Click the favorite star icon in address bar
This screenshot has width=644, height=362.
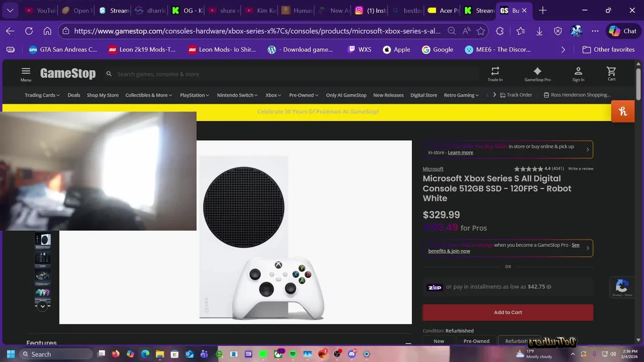click(x=480, y=31)
